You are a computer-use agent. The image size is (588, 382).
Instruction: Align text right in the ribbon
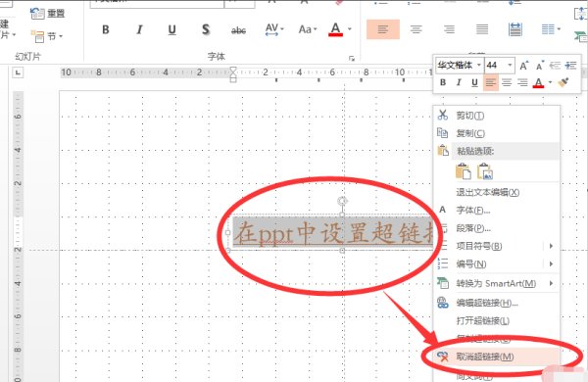tap(449, 29)
